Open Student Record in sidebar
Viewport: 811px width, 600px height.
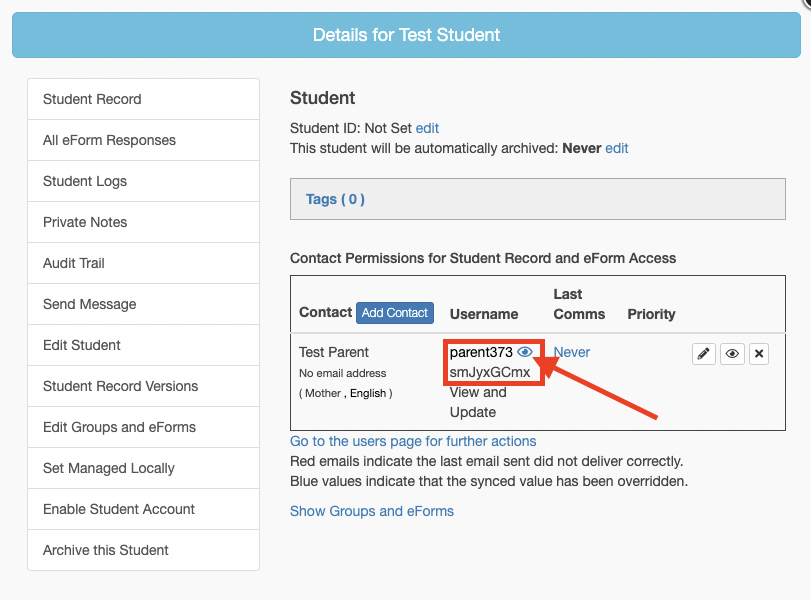(x=92, y=99)
